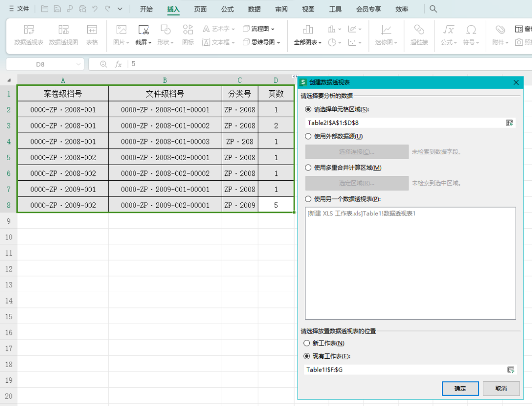This screenshot has width=532, height=406.
Task: Click the fx insert function icon
Action: point(118,64)
